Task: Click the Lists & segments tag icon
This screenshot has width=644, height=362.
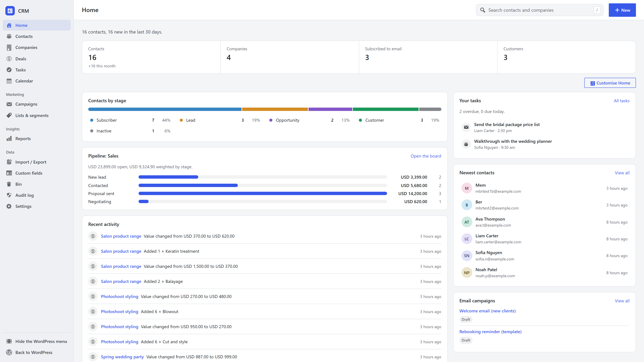Action: [9, 115]
